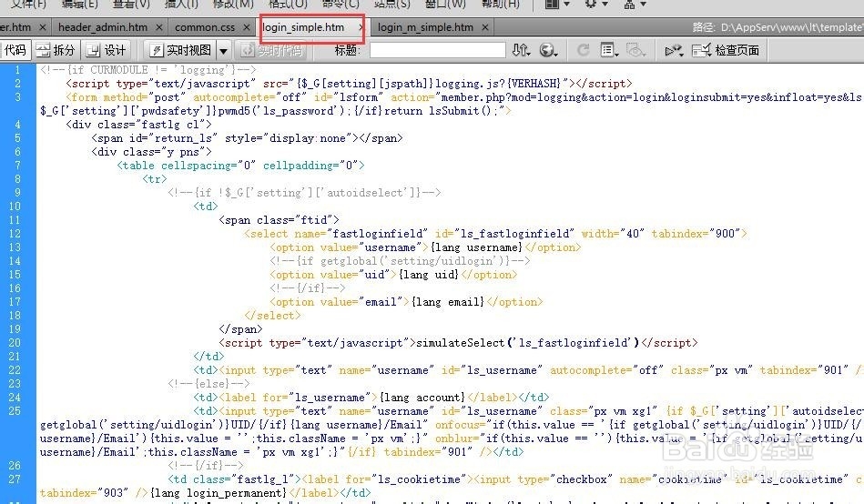Click the span id="return_ls" line
Image resolution: width=864 pixels, height=504 pixels.
(x=247, y=138)
